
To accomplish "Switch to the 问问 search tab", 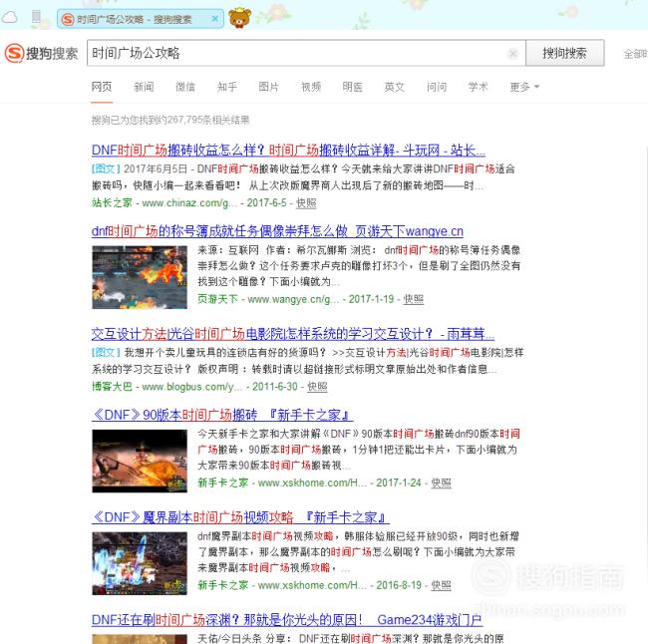I will click(437, 87).
